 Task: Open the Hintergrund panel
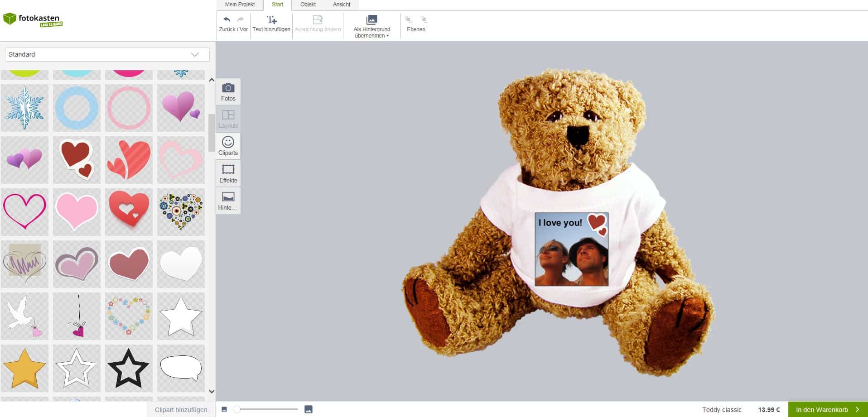point(228,201)
